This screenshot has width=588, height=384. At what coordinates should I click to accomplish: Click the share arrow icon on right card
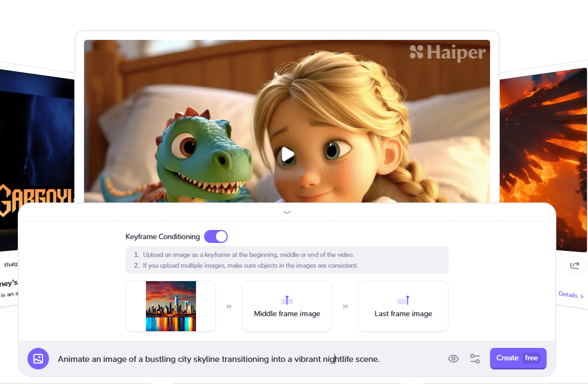[x=575, y=265]
